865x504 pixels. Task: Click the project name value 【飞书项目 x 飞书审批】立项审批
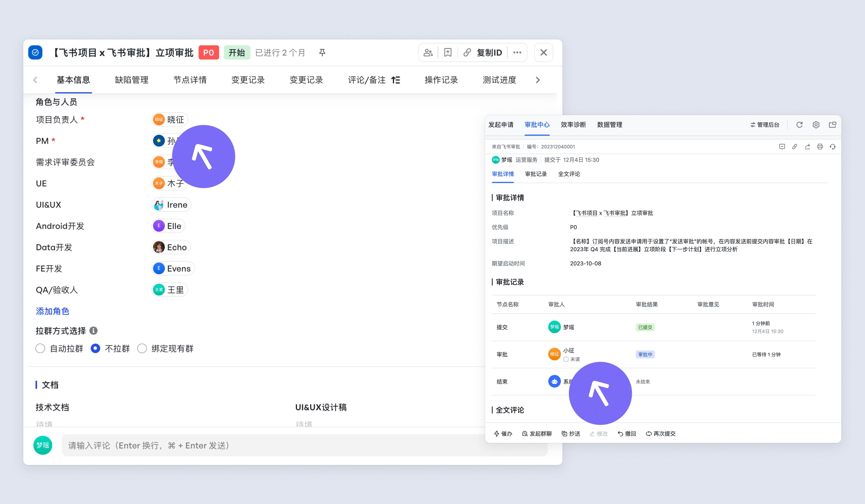pos(612,213)
